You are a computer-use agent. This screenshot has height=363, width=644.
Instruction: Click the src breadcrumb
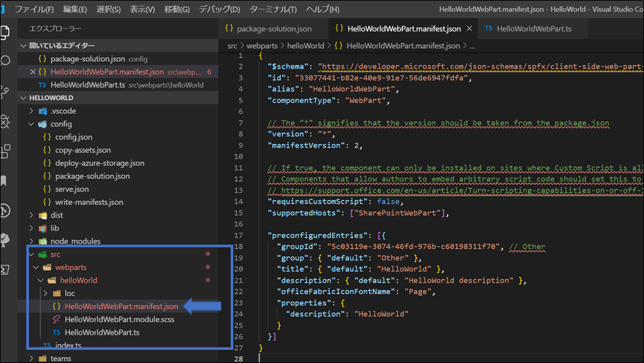(x=232, y=46)
